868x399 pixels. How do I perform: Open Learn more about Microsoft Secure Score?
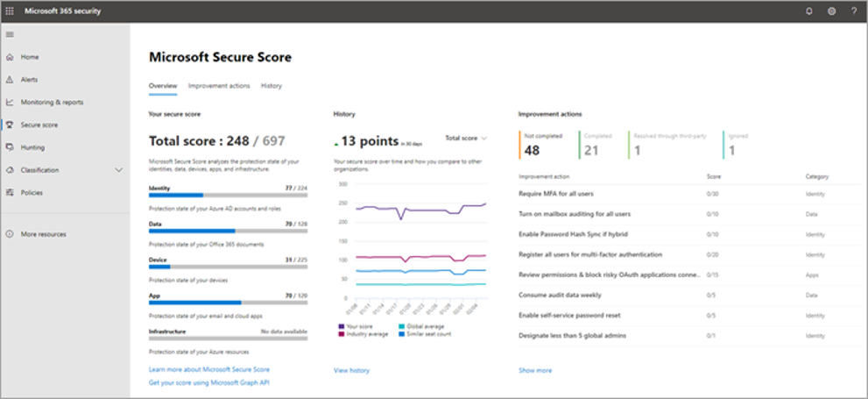coord(209,370)
